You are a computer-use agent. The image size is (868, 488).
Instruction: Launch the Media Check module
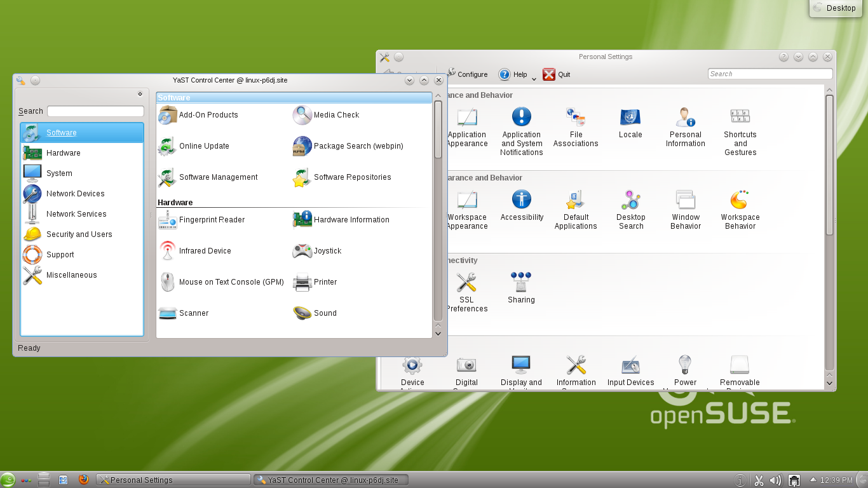(326, 115)
